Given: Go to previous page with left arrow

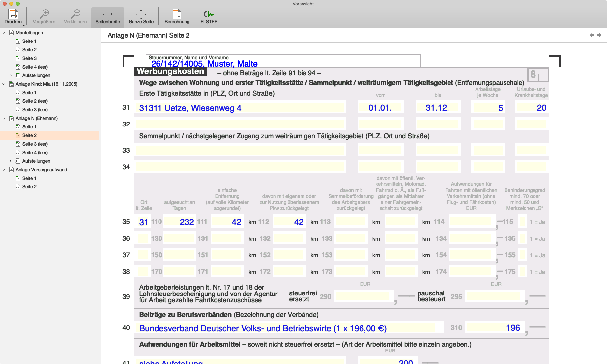Looking at the screenshot, I should [x=592, y=35].
